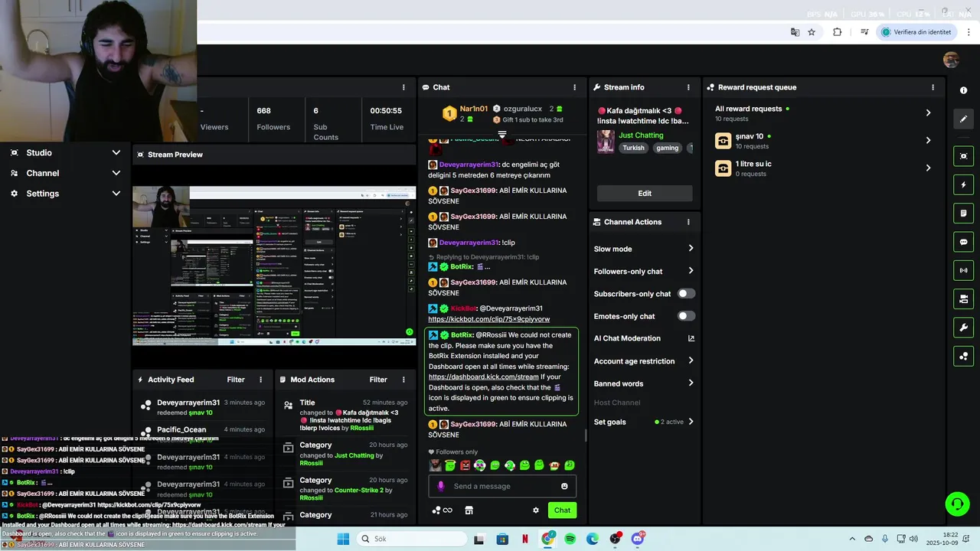
Task: Select the Turkish stream tag
Action: pos(633,148)
